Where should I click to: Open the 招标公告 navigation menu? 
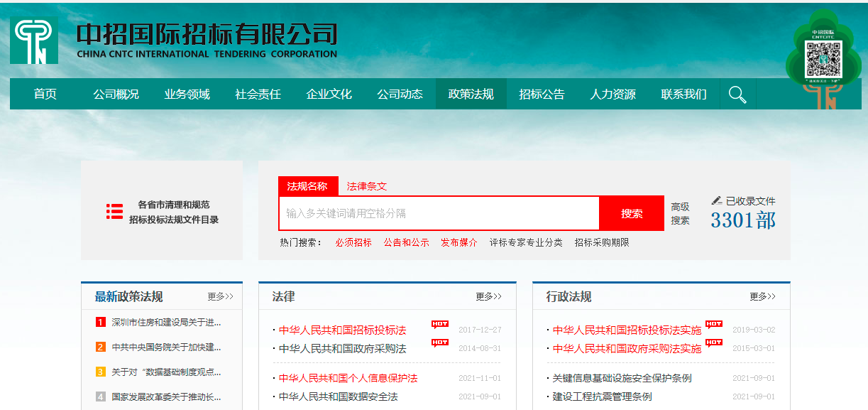(x=542, y=95)
